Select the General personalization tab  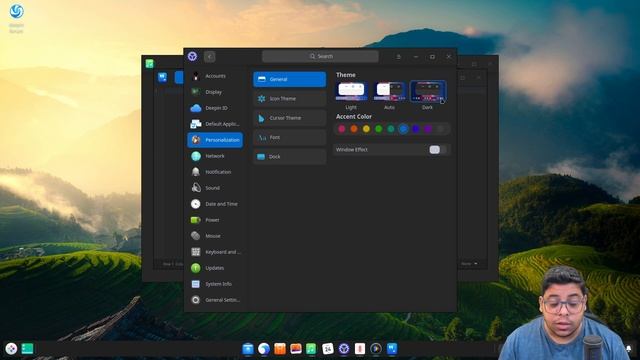point(289,79)
